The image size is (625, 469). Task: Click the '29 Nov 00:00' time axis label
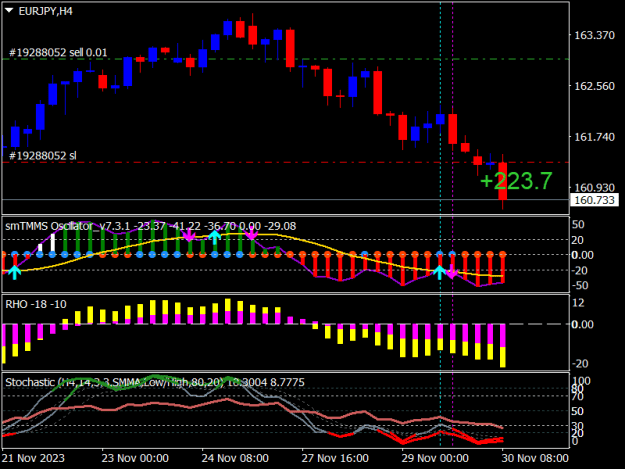point(435,458)
